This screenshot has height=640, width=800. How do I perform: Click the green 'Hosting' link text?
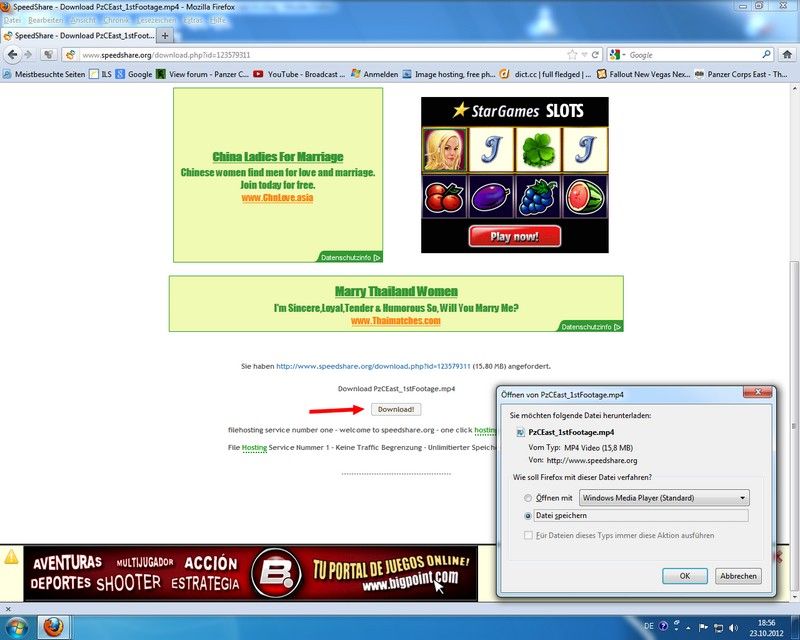[x=254, y=448]
